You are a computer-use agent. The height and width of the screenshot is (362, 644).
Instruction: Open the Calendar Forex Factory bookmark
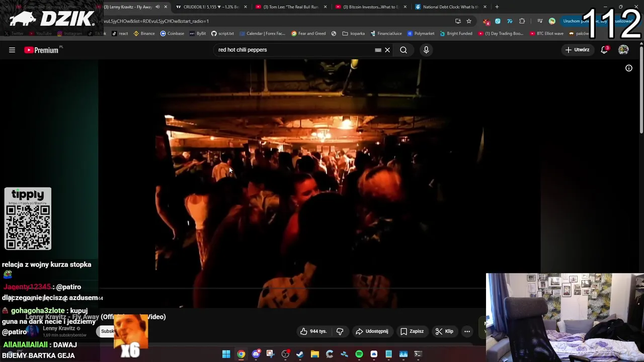[x=263, y=34]
